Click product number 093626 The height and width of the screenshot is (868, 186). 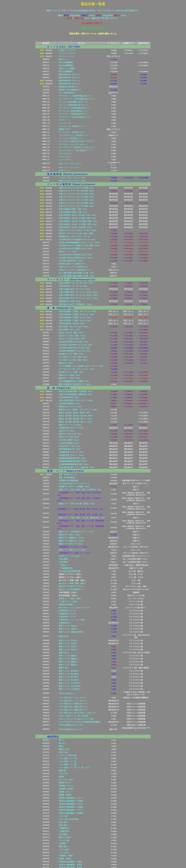46,181
